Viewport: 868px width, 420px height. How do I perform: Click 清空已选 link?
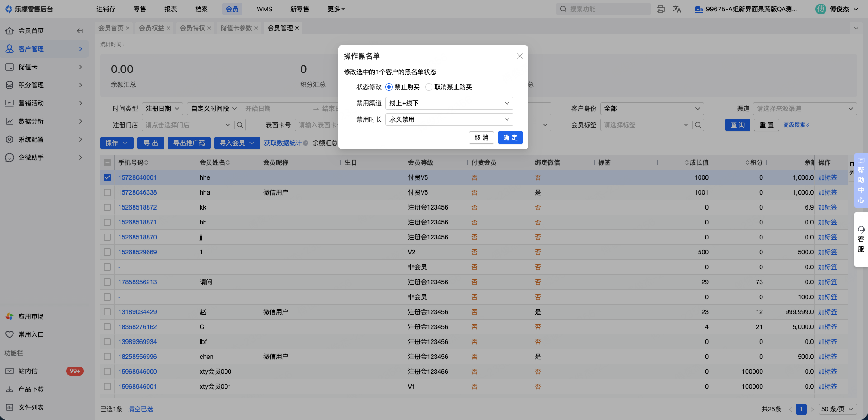tap(141, 409)
